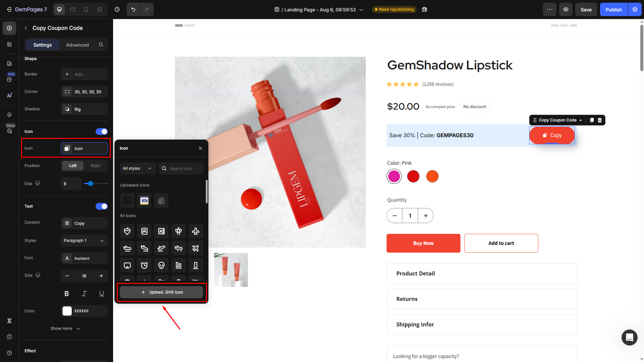Click the undo arrow
Image resolution: width=644 pixels, height=362 pixels.
coord(133,9)
